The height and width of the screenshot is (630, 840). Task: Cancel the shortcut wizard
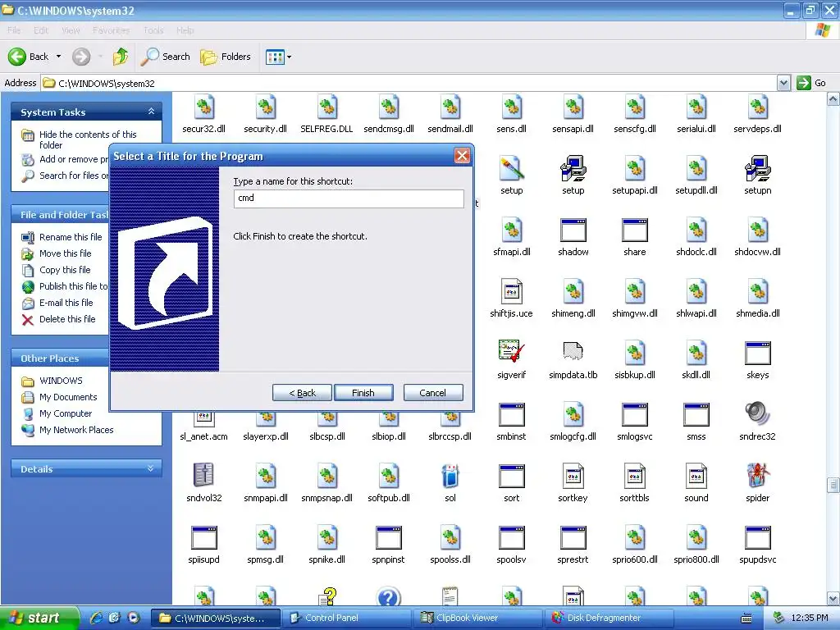[432, 393]
